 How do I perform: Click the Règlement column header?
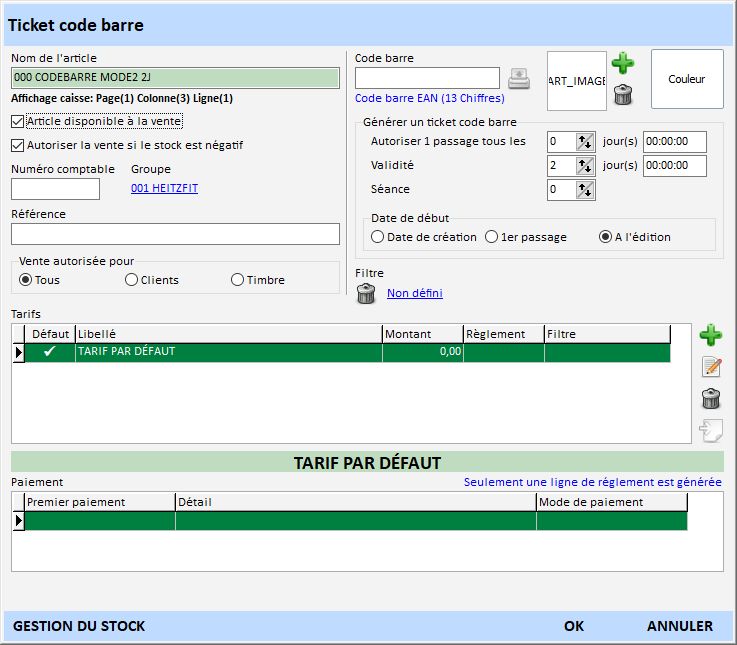click(504, 334)
